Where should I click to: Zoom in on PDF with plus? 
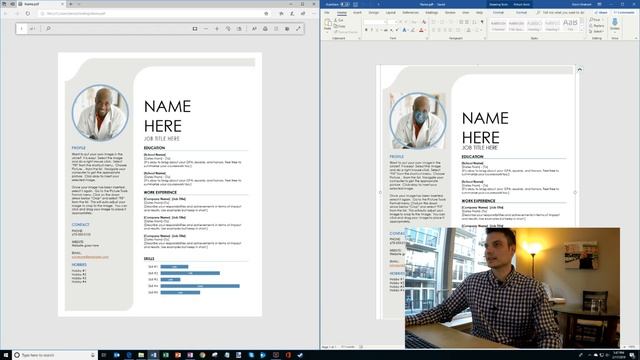coord(217,29)
